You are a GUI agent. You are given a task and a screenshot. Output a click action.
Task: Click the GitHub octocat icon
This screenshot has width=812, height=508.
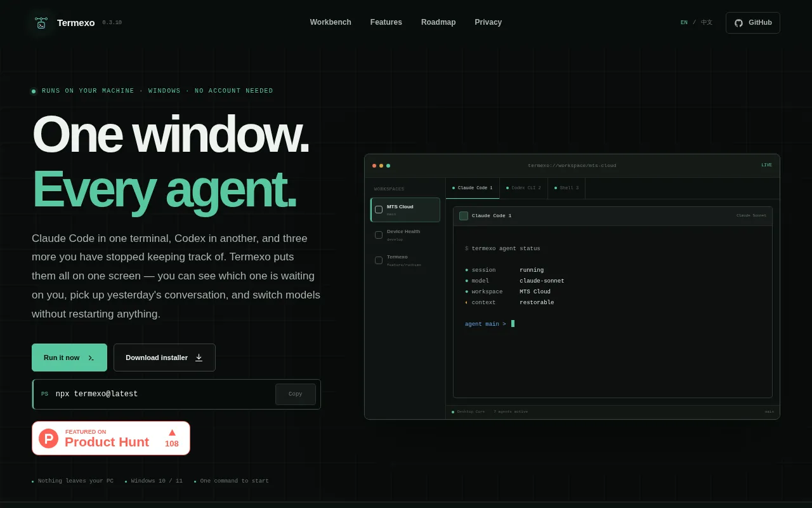pos(738,23)
